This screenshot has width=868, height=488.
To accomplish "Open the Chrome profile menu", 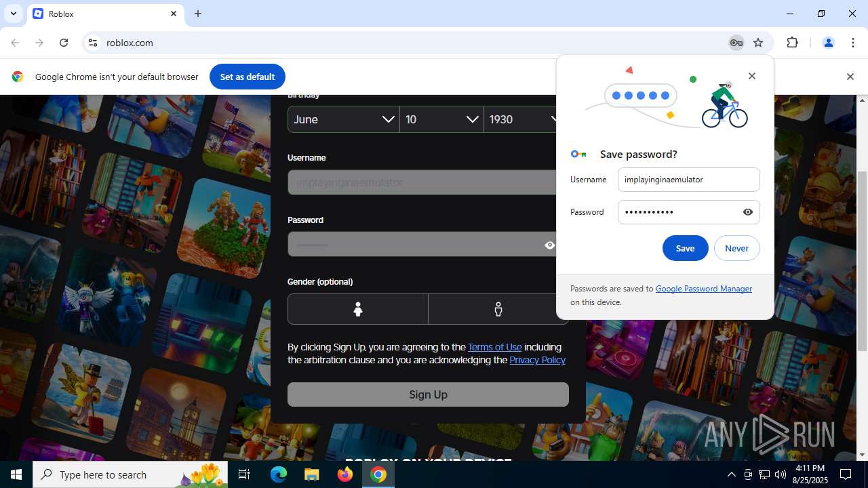I will pyautogui.click(x=828, y=43).
